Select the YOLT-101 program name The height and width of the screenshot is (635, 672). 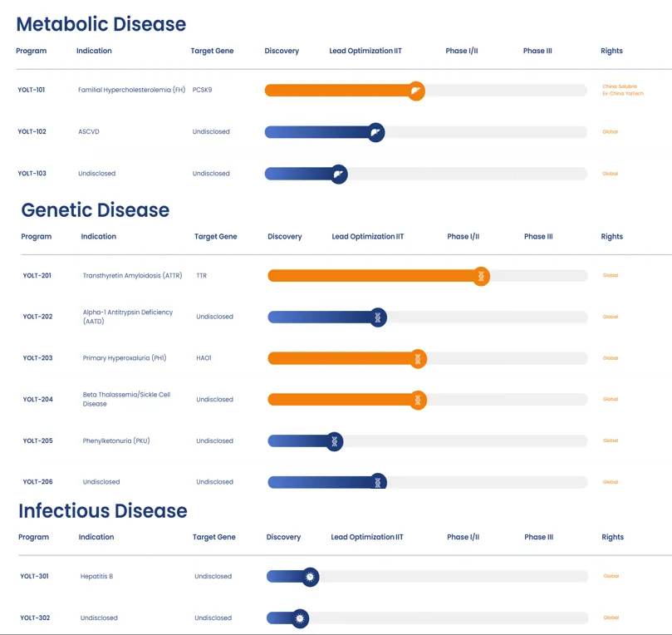click(32, 90)
